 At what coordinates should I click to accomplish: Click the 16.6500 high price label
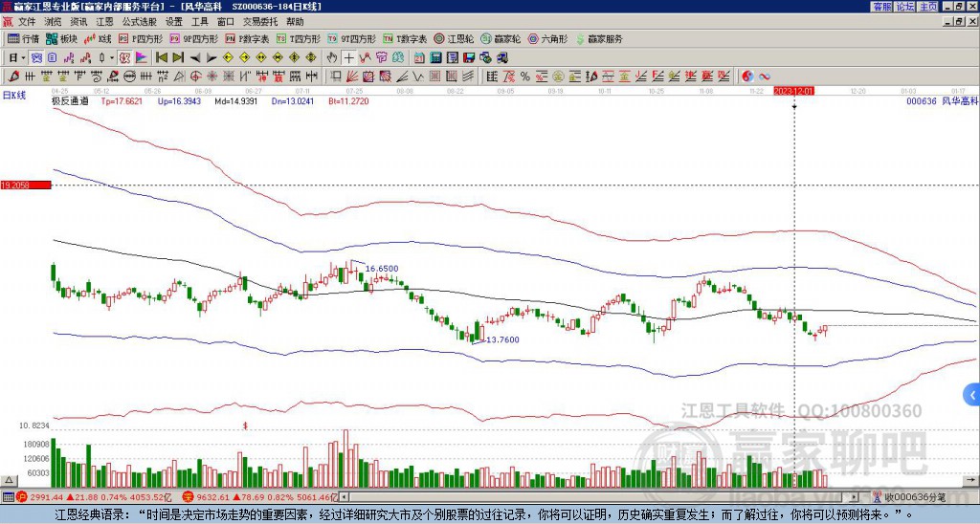coord(382,269)
